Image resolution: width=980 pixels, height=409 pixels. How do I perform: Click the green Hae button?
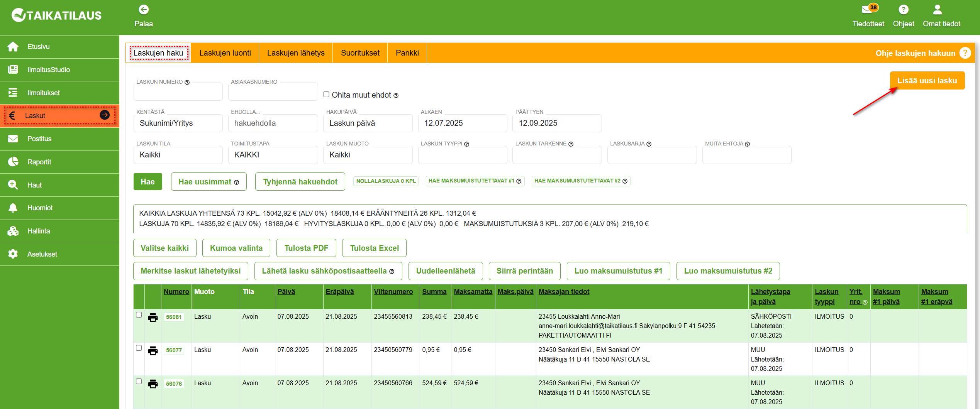(148, 182)
